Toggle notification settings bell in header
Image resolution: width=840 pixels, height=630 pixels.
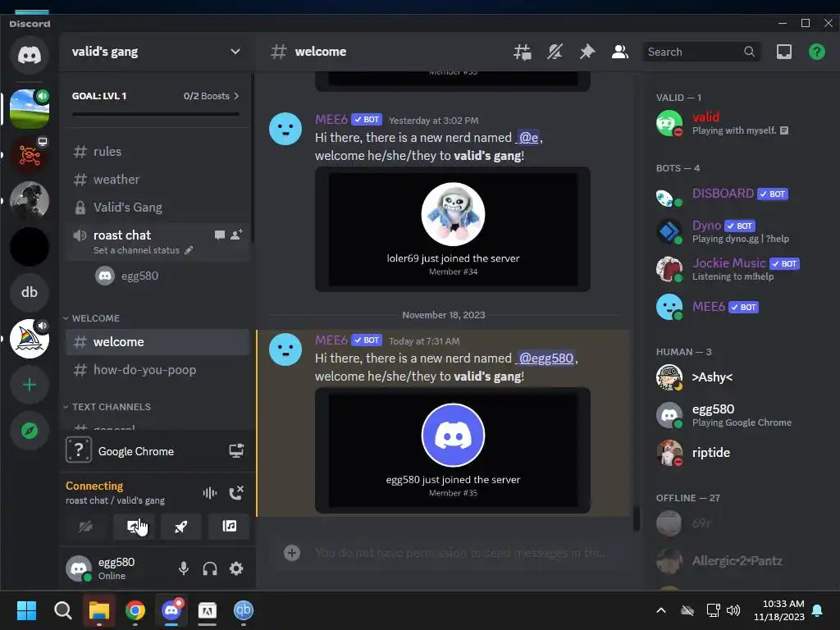(x=555, y=52)
